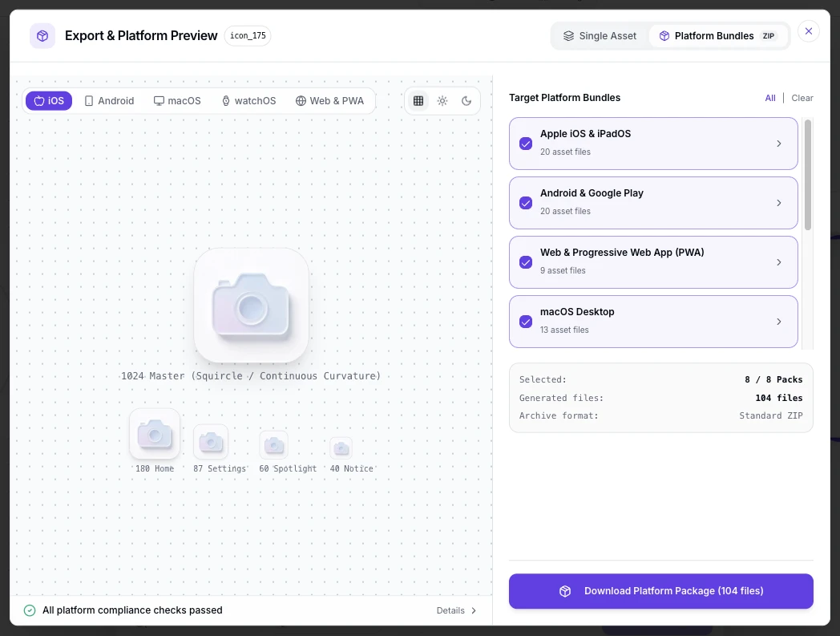Click the bundle list scrollbar
This screenshot has width=840, height=636.
(808, 175)
